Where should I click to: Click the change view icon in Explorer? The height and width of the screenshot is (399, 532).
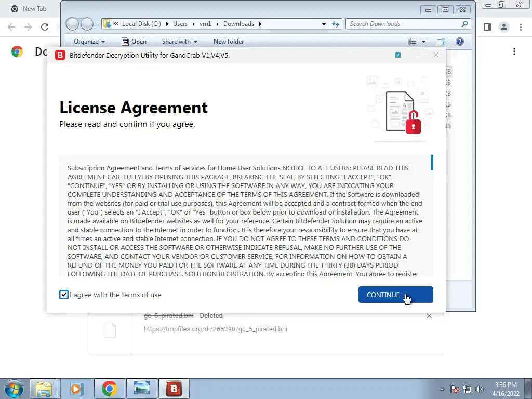(x=412, y=42)
